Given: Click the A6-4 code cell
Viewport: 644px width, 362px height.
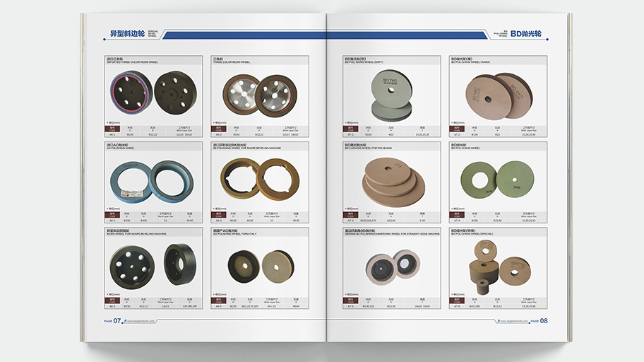Looking at the screenshot, I should pyautogui.click(x=218, y=221).
